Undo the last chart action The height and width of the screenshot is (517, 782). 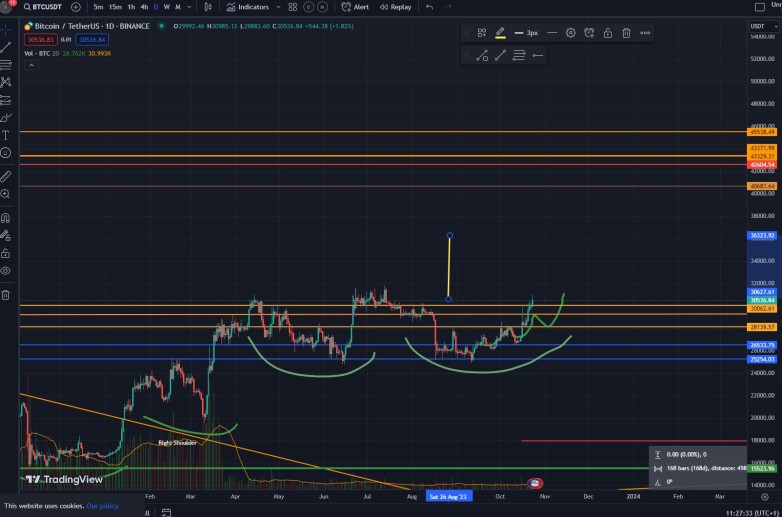coord(430,7)
